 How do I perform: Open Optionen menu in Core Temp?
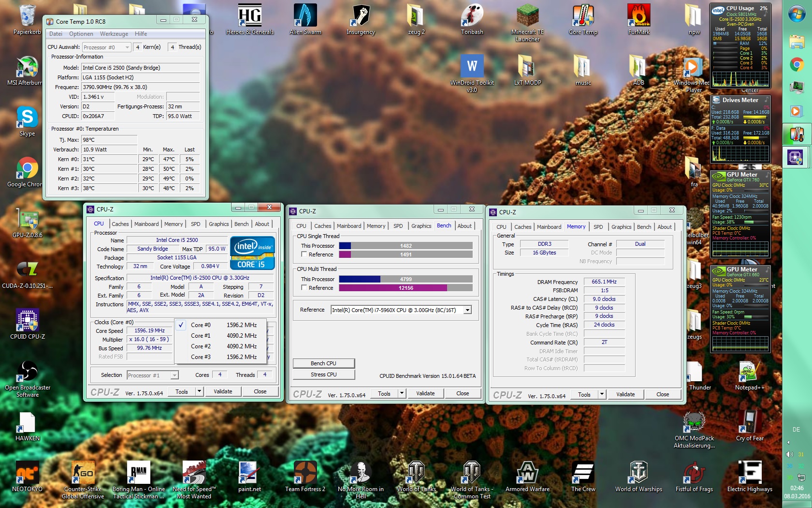[81, 34]
